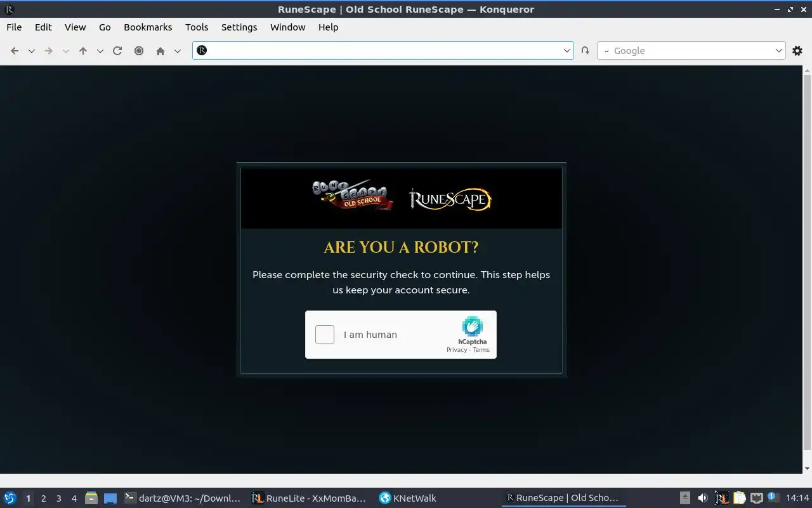Go up one level with up arrow
Screen dimensions: 812x508
[83, 51]
